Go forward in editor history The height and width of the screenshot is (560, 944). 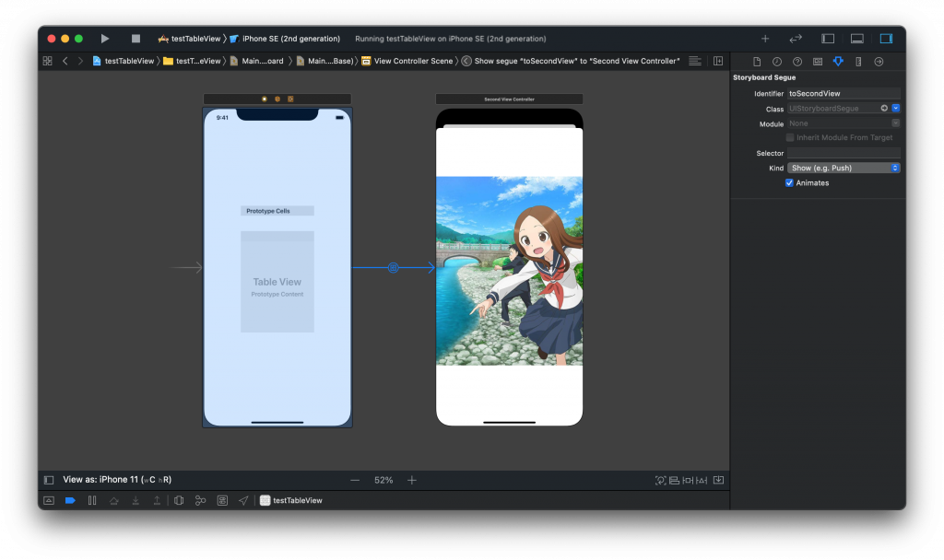coord(80,61)
